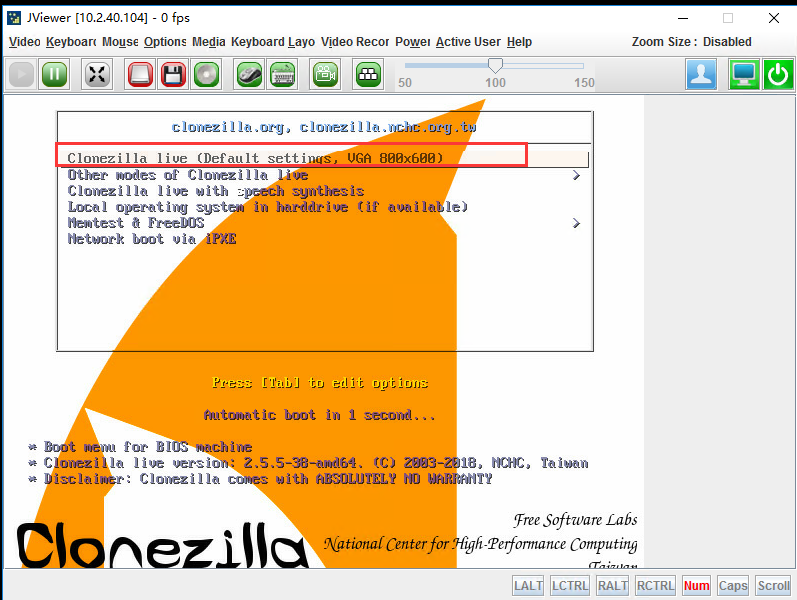This screenshot has width=797, height=600.
Task: Toggle full screen mode icon
Action: (x=97, y=74)
